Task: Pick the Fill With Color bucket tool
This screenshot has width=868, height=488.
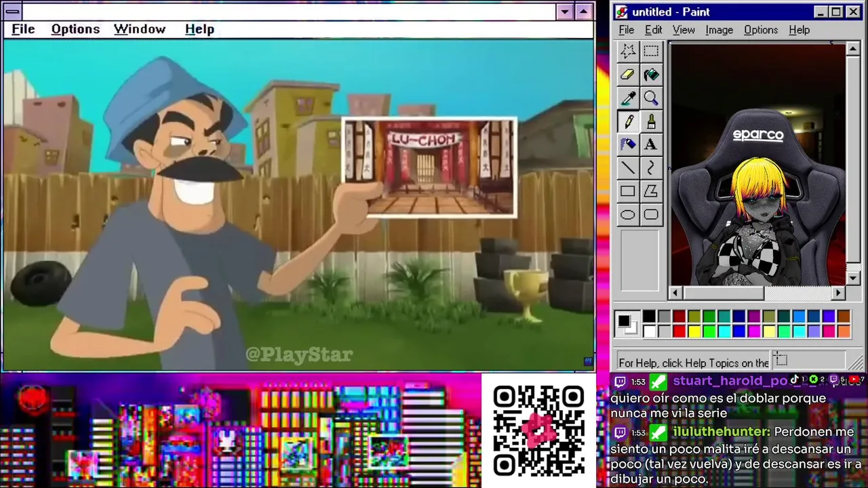Action: [651, 75]
